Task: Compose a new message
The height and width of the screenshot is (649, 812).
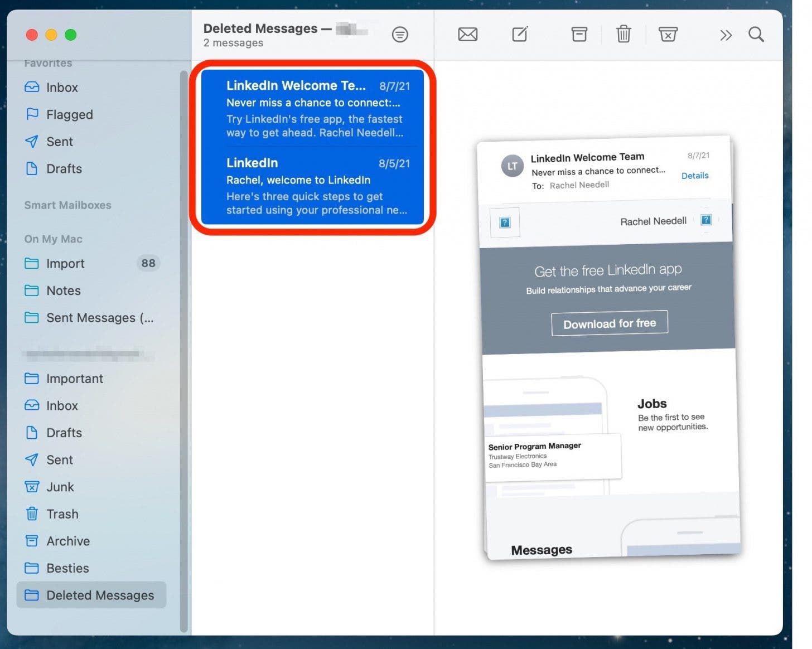Action: coord(520,35)
